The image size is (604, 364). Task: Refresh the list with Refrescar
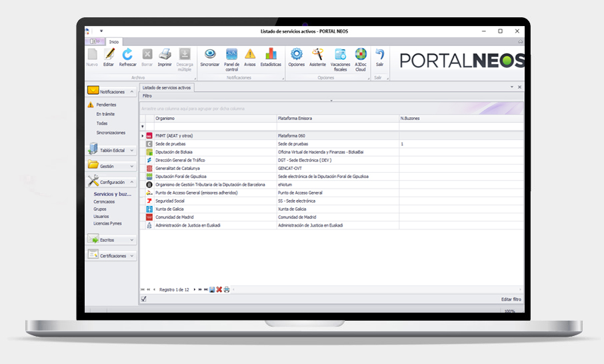127,57
